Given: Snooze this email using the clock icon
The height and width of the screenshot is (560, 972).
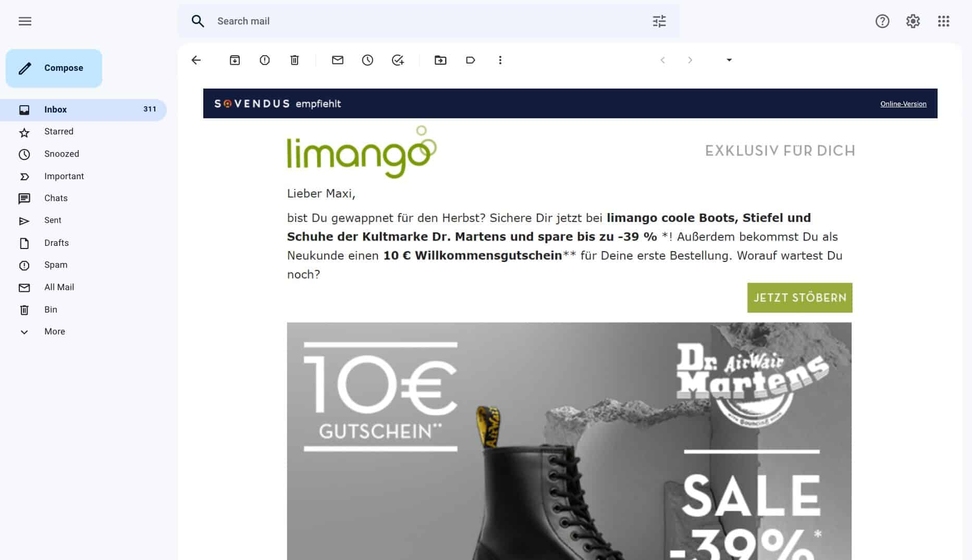Looking at the screenshot, I should point(367,60).
